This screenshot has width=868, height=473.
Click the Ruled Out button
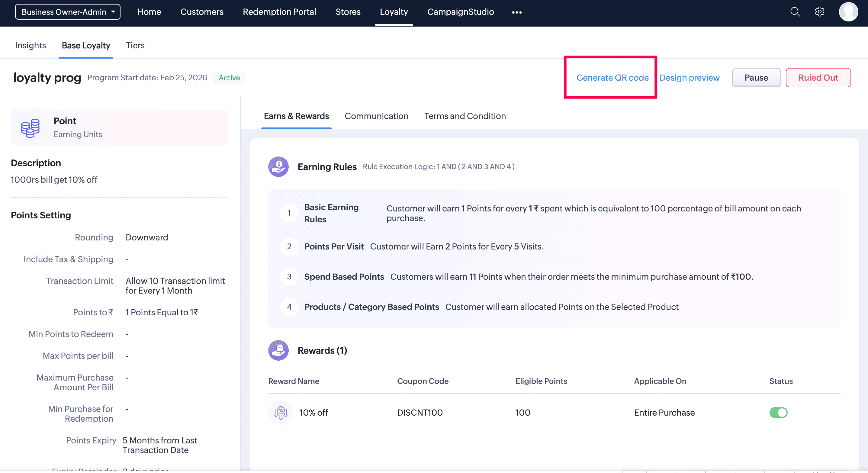click(818, 78)
